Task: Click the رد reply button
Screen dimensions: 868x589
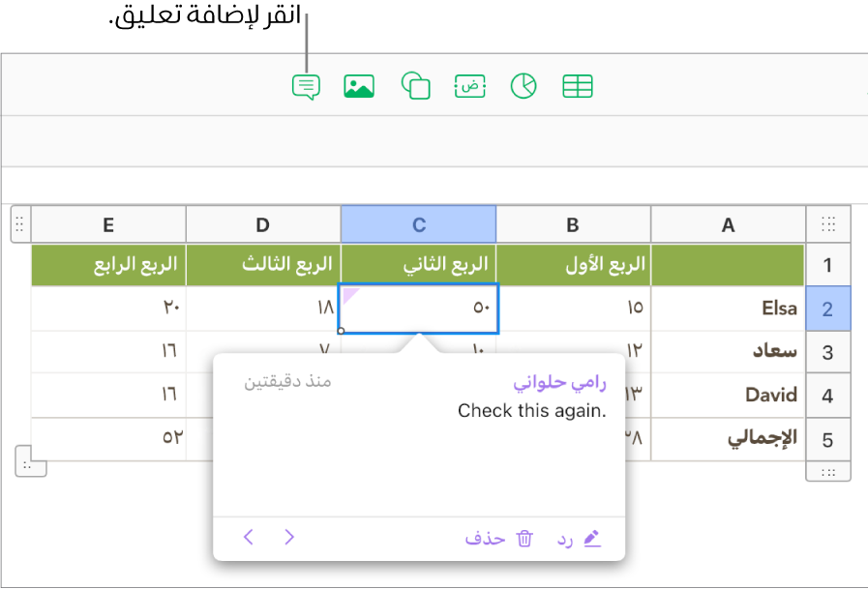Action: tap(565, 538)
